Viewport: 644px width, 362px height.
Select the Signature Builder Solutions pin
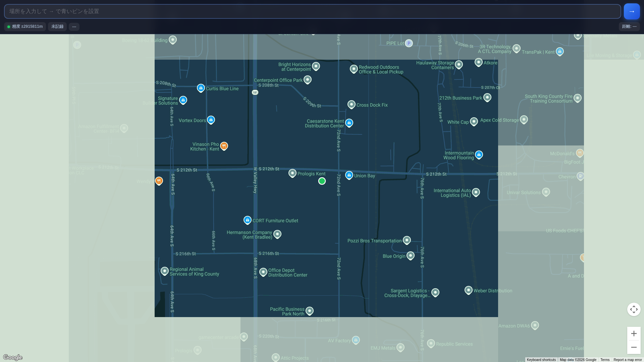click(x=183, y=100)
